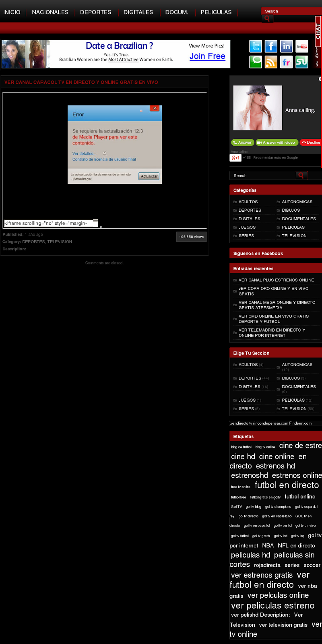Open VER CANAL MEGA ONLINE entry
This screenshot has height=644, width=322.
pos(277,305)
